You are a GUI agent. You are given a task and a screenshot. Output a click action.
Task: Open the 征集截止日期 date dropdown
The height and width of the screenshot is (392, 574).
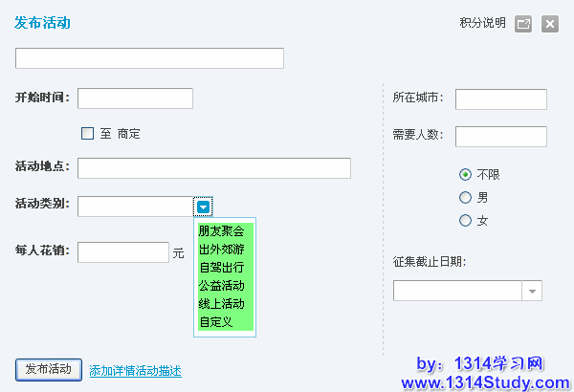(531, 291)
